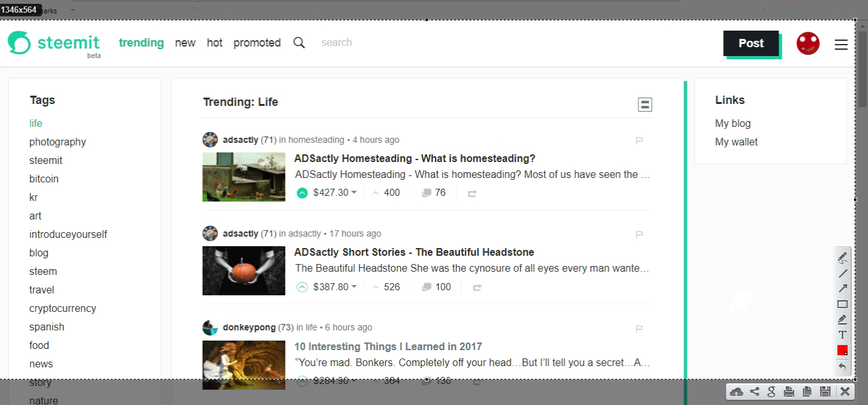Image resolution: width=868 pixels, height=405 pixels.
Task: Flag the ADSactly Homesteading post
Action: coord(639,140)
